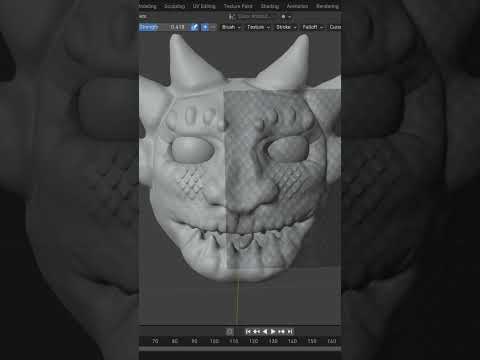Expand the Texture dropdown
Viewport: 480px width, 360px height.
pyautogui.click(x=258, y=27)
